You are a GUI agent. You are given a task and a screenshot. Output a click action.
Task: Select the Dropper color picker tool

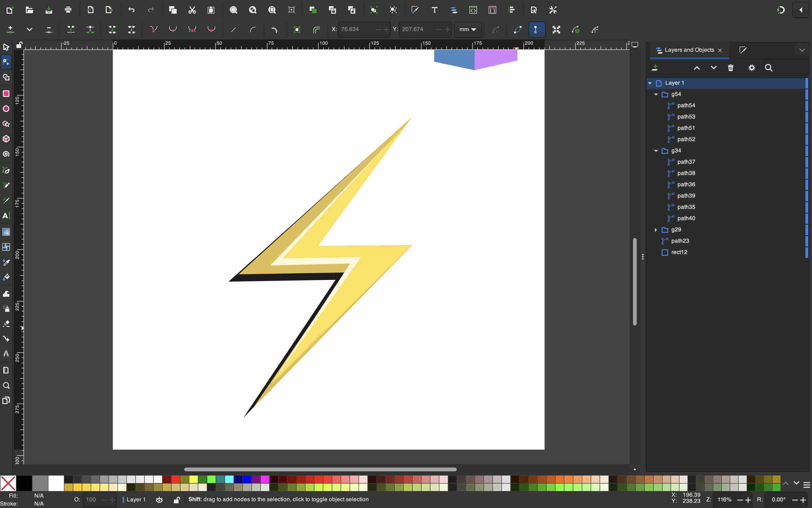click(x=6, y=262)
